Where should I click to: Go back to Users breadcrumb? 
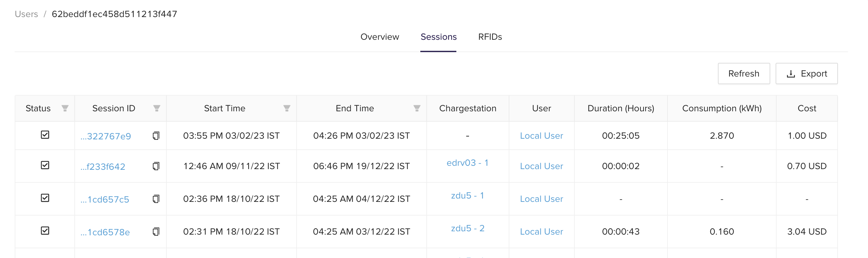point(26,14)
